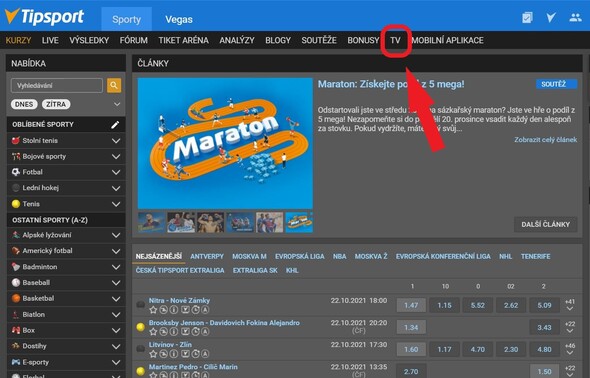
Task: Edit favorite sports with pencil icon
Action: tap(115, 124)
